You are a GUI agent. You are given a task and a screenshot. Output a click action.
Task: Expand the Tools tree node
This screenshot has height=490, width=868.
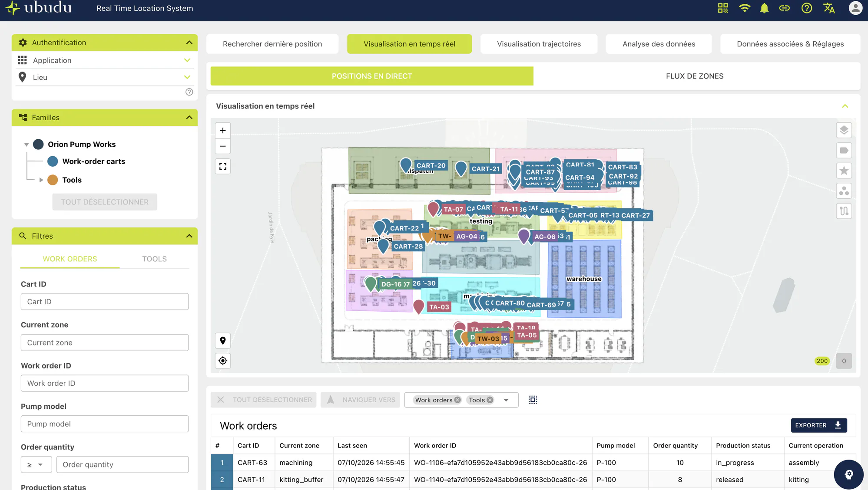click(x=41, y=180)
